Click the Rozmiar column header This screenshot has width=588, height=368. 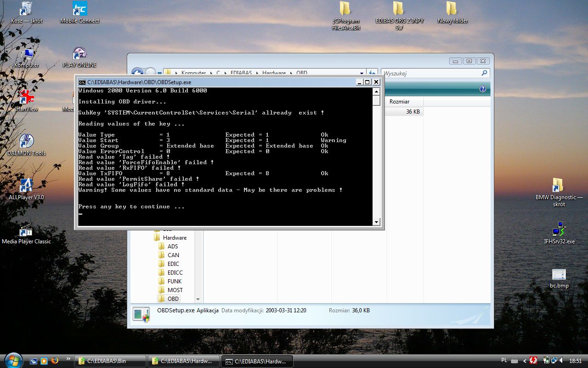click(x=400, y=102)
